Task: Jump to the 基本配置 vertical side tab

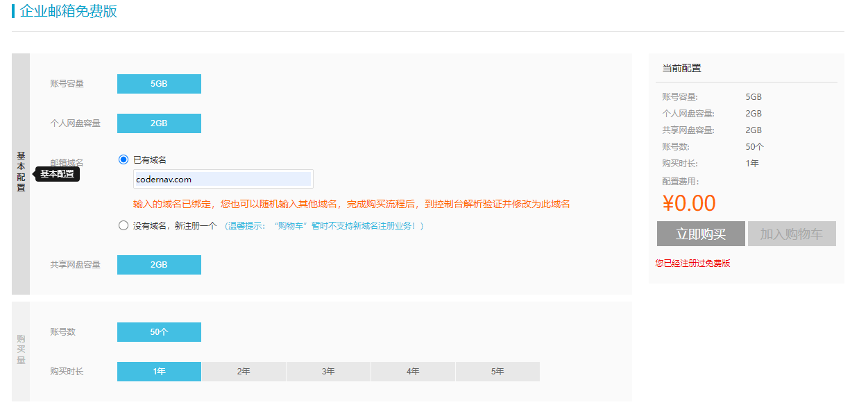Action: [x=21, y=173]
